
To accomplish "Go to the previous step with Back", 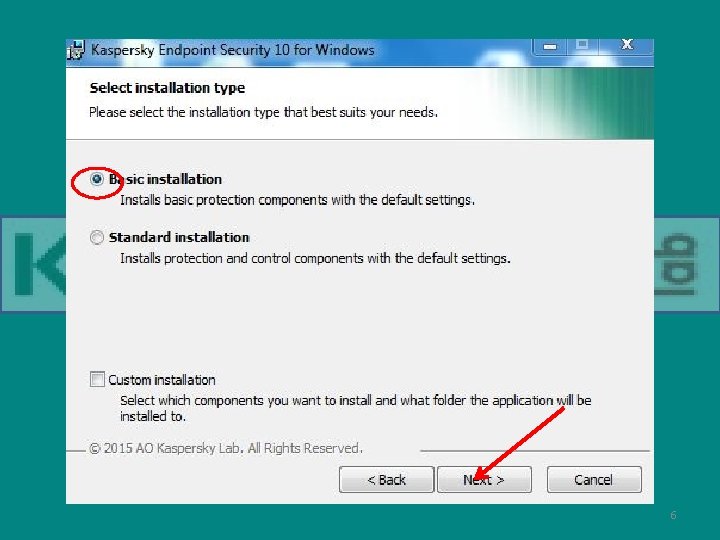I will coord(387,480).
